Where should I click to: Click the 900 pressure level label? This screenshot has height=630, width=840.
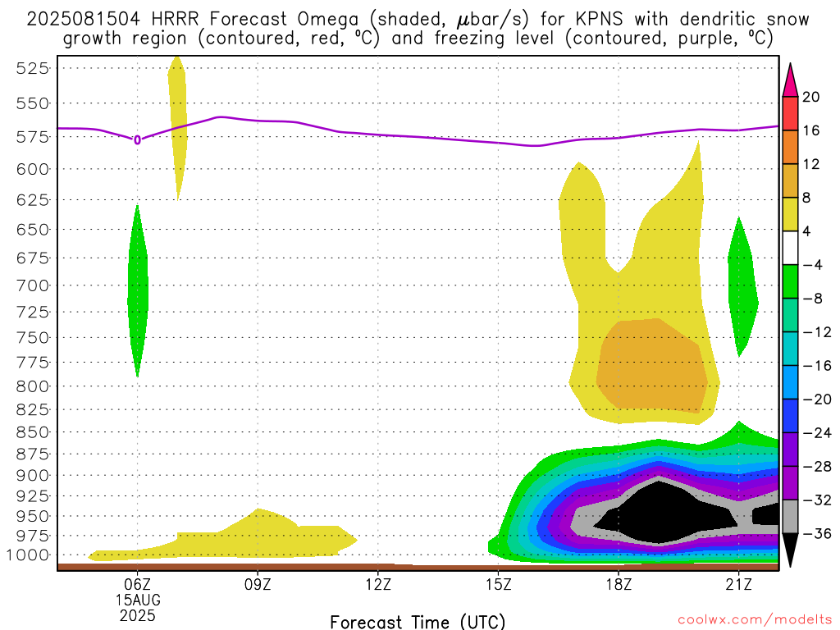tap(32, 476)
